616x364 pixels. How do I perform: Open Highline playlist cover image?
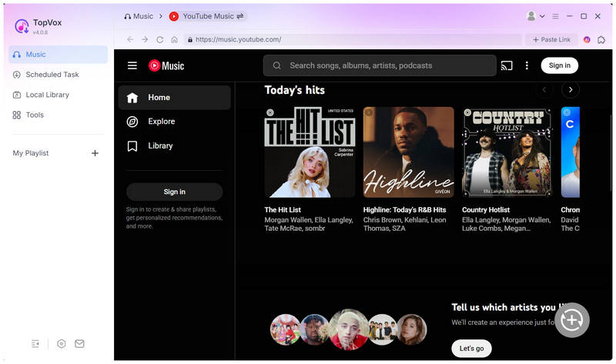[409, 152]
